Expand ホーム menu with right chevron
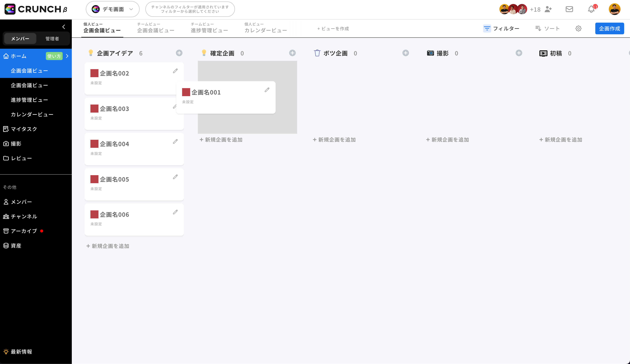The image size is (630, 364). tap(67, 56)
